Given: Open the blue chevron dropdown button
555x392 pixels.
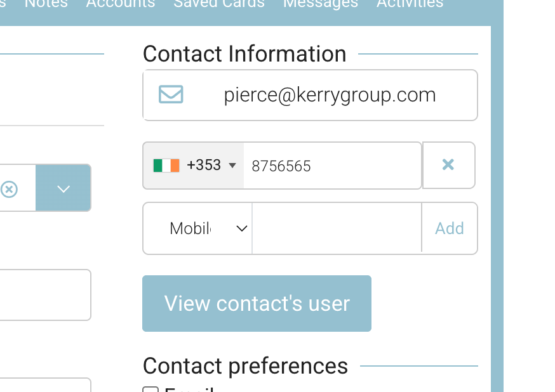Looking at the screenshot, I should tap(63, 188).
